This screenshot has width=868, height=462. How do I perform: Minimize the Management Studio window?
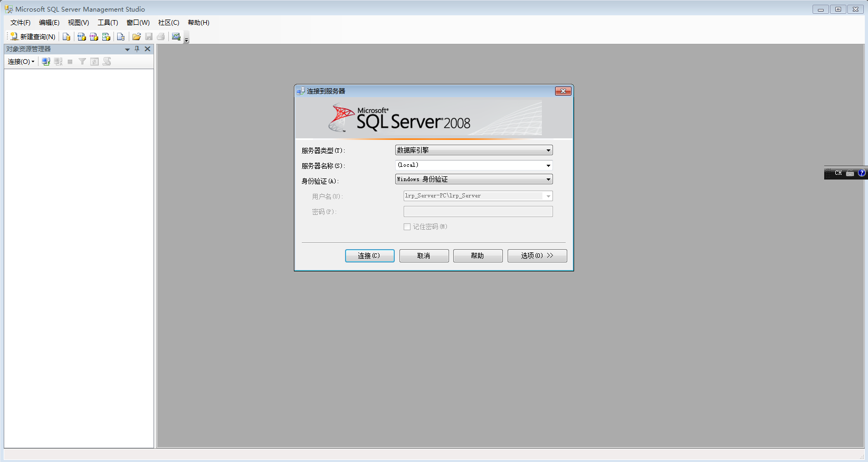click(x=821, y=10)
